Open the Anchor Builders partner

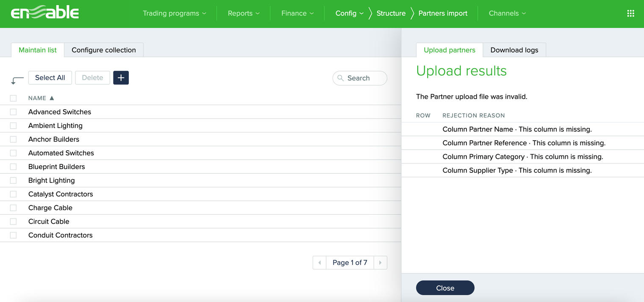54,139
